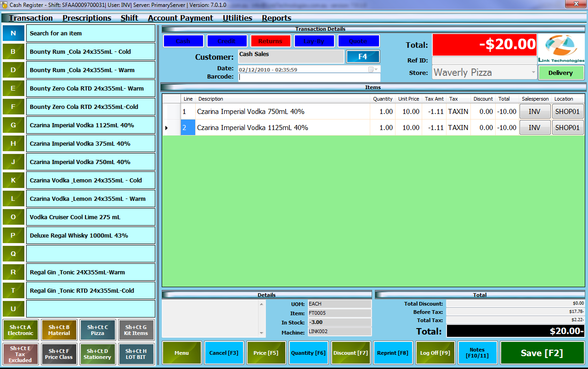
Task: Add Czarina Vodka _Lemon 24x355mL - Cold
Action: click(90, 180)
